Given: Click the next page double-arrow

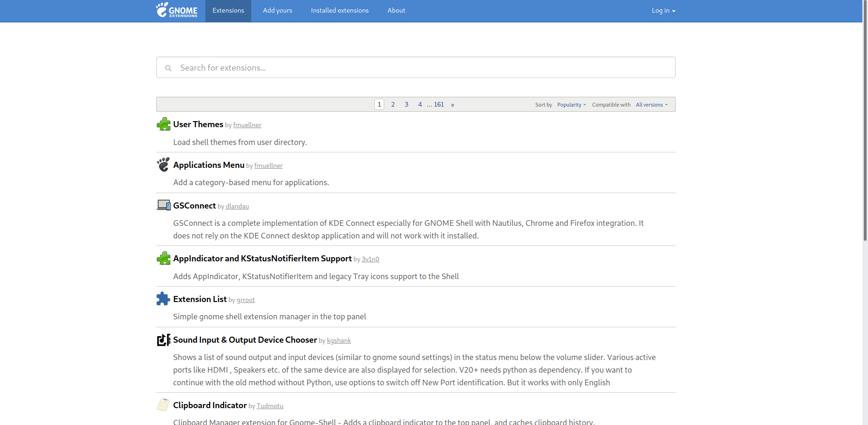Looking at the screenshot, I should pos(452,105).
